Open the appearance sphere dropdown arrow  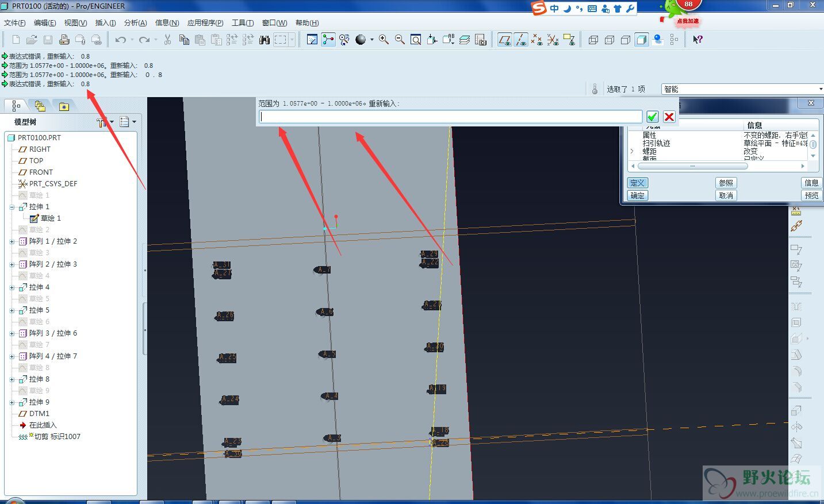(x=372, y=40)
